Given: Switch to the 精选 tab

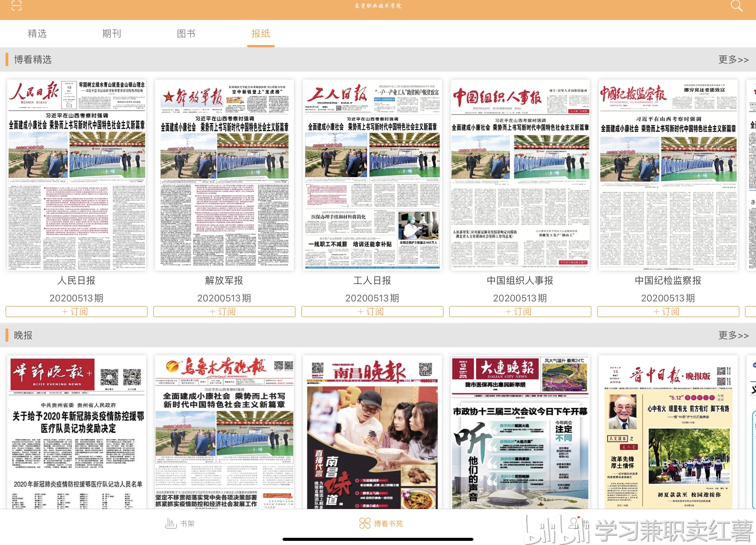Looking at the screenshot, I should (37, 34).
